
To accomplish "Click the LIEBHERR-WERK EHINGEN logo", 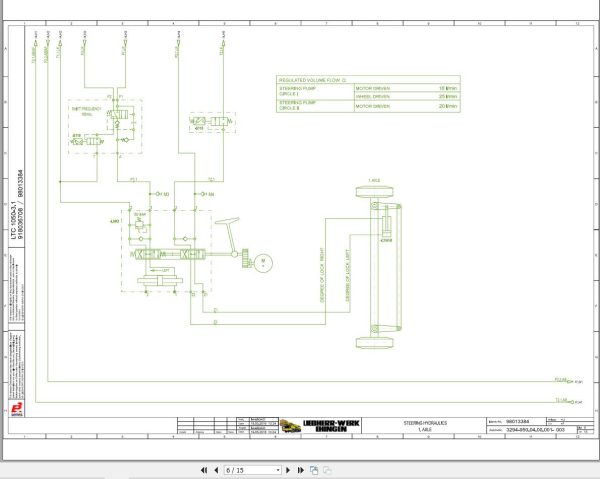I will 331,426.
